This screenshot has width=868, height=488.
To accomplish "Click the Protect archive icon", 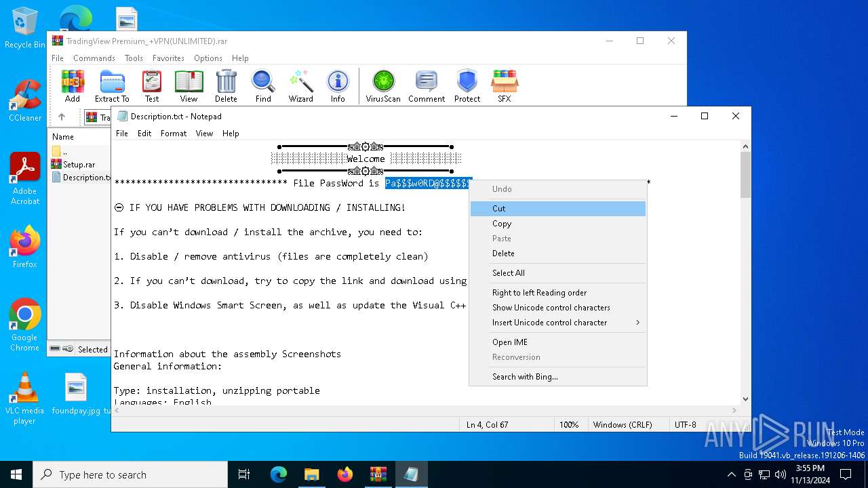I will 467,86.
